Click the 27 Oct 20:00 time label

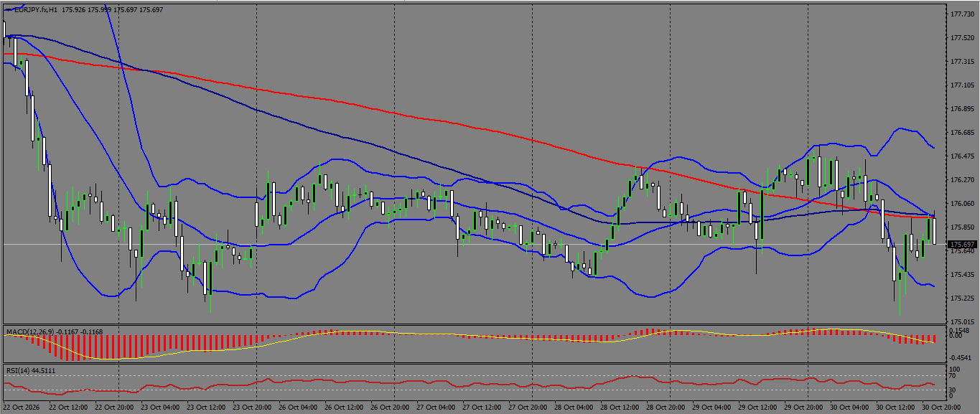tap(528, 407)
